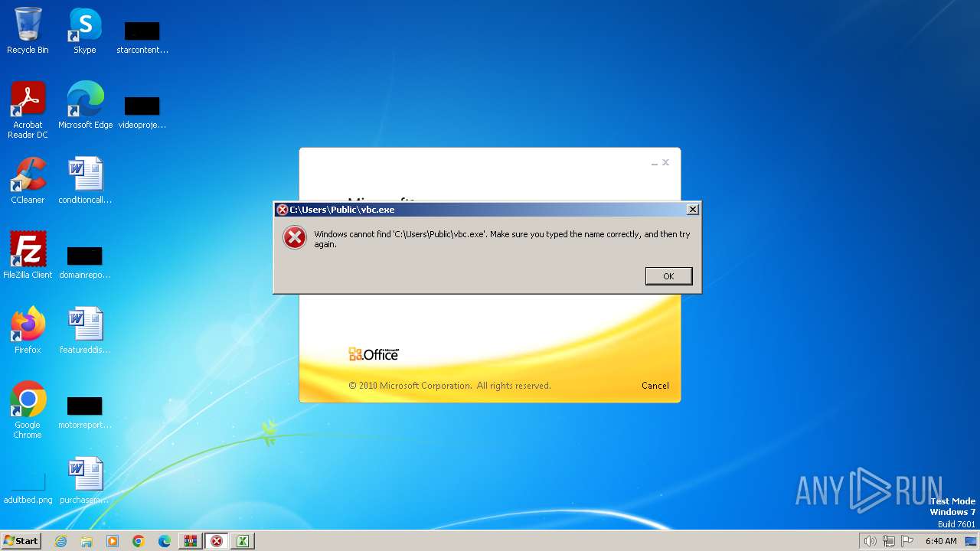Select the CCleaner desktop shortcut

(x=28, y=181)
